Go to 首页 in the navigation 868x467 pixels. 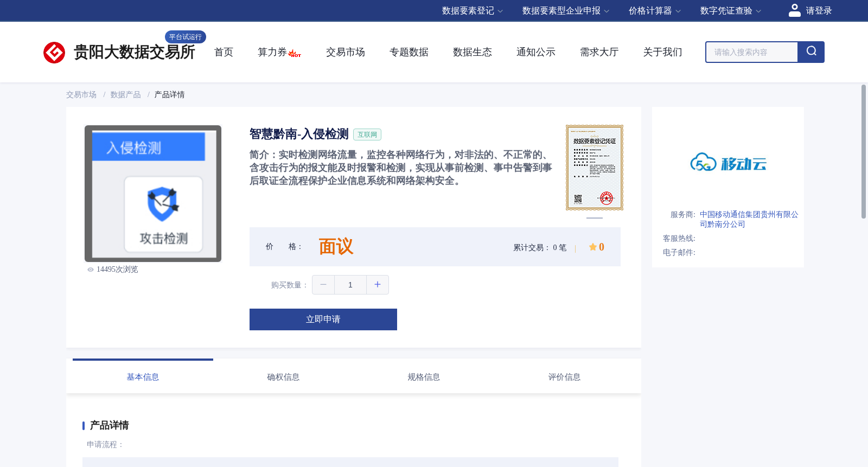pyautogui.click(x=224, y=52)
